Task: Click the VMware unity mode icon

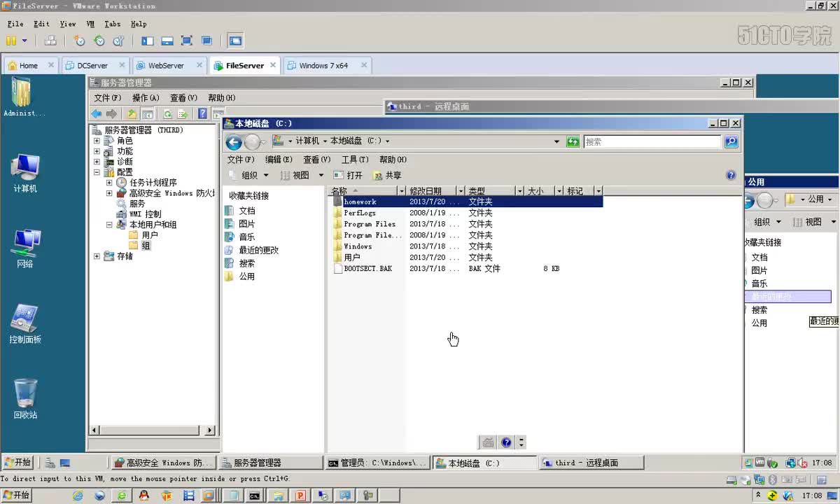Action: coord(206,41)
